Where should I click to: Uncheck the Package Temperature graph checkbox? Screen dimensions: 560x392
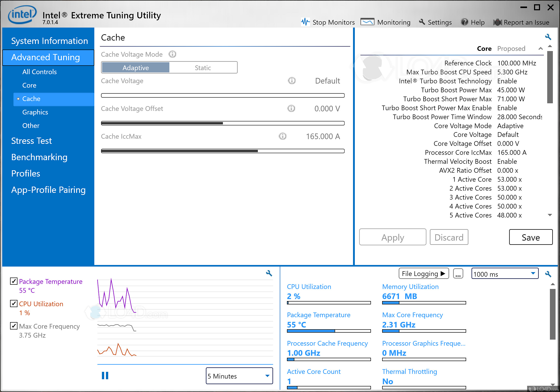tap(14, 281)
